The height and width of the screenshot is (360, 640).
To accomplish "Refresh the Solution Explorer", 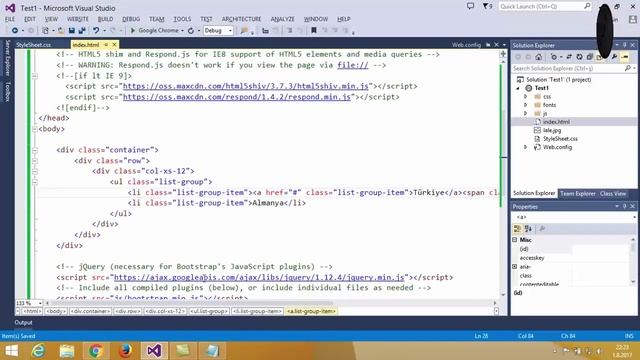I will click(579, 57).
